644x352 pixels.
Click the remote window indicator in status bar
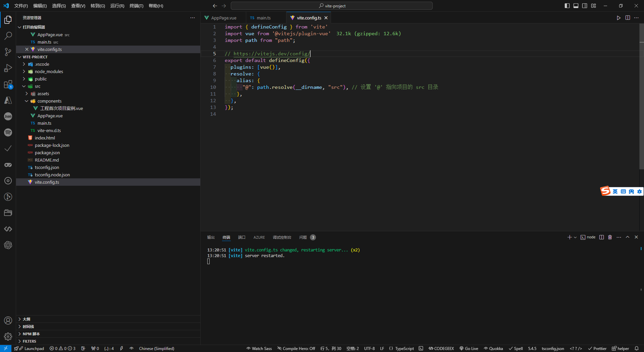coord(6,349)
